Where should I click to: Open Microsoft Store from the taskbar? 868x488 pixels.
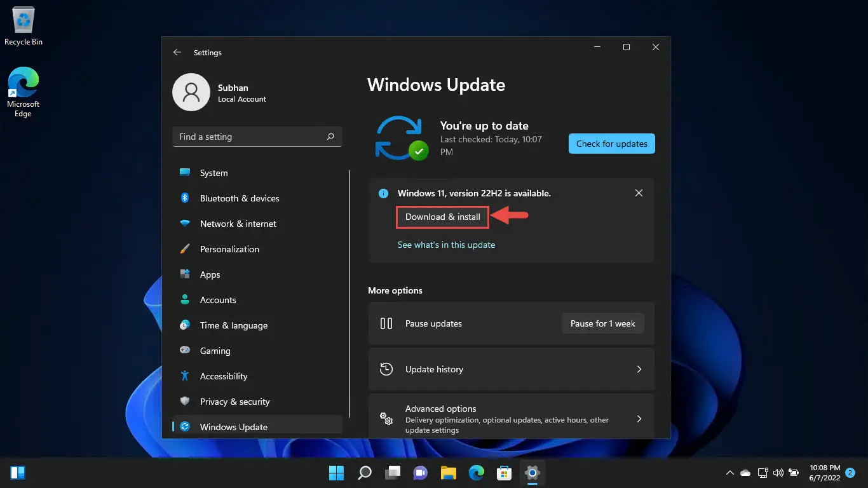(505, 473)
